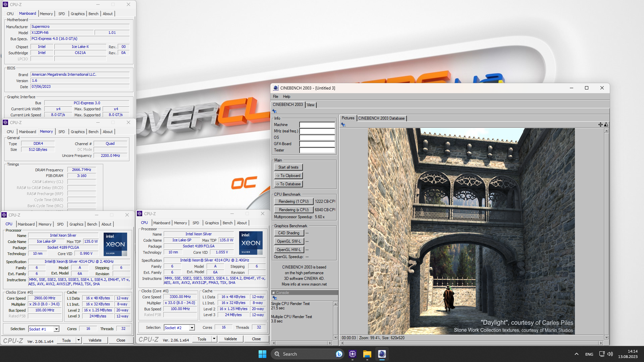The height and width of the screenshot is (362, 644).
Task: Click the CINEBENCH taskbar icon
Action: [x=382, y=354]
